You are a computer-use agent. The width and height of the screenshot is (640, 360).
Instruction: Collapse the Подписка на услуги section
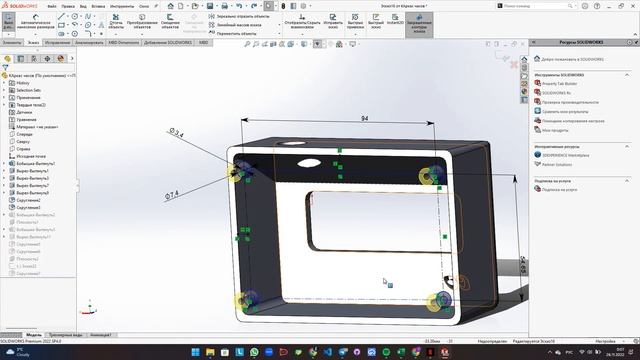pyautogui.click(x=627, y=181)
